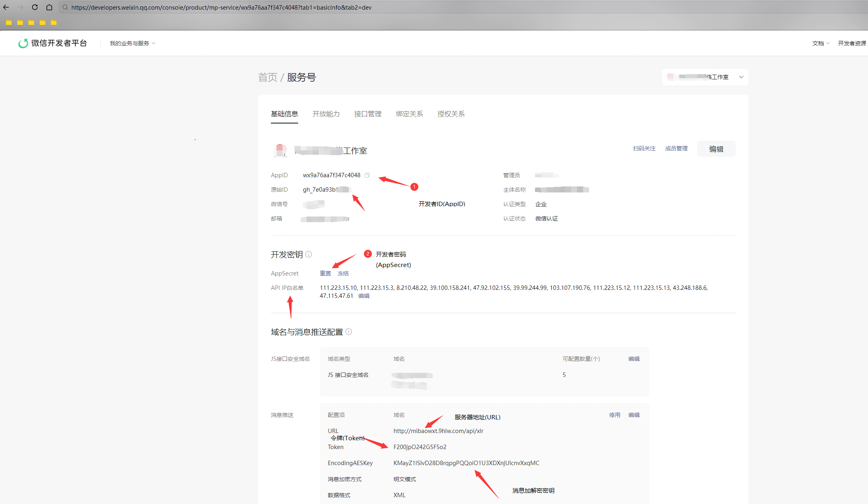
Task: Select the 微信开发者平台 logo
Action: tap(52, 43)
